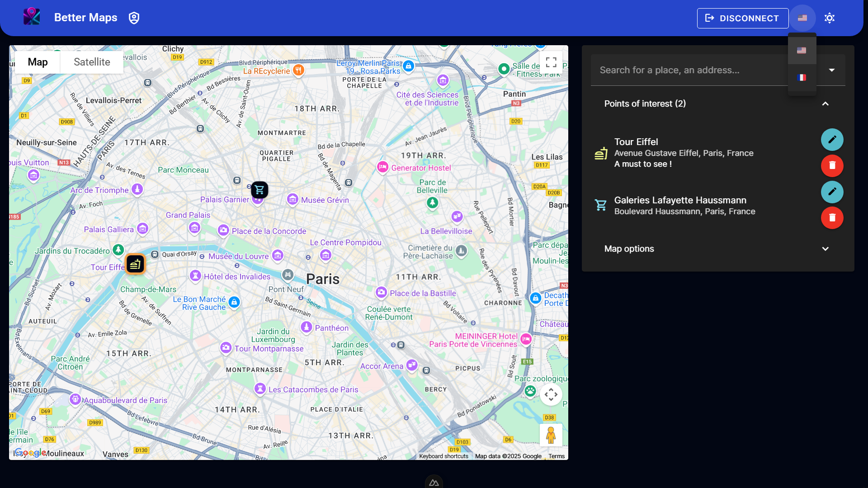Switch to Satellite map view
Image resolution: width=868 pixels, height=488 pixels.
92,62
